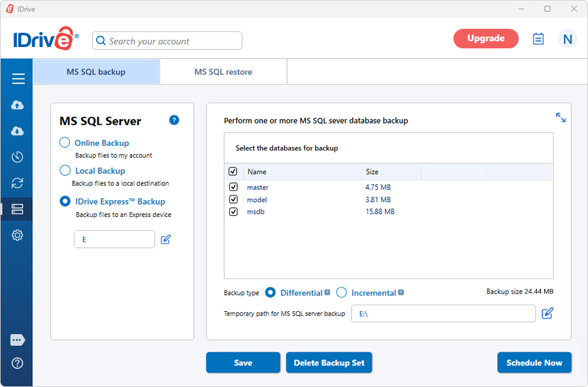Edit the temporary backup path icon
The height and width of the screenshot is (387, 588).
[547, 313]
